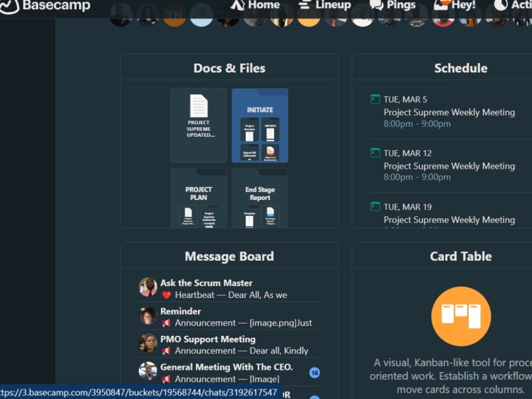The image size is (532, 399).
Task: Open the End Stage Report folder
Action: [260, 198]
